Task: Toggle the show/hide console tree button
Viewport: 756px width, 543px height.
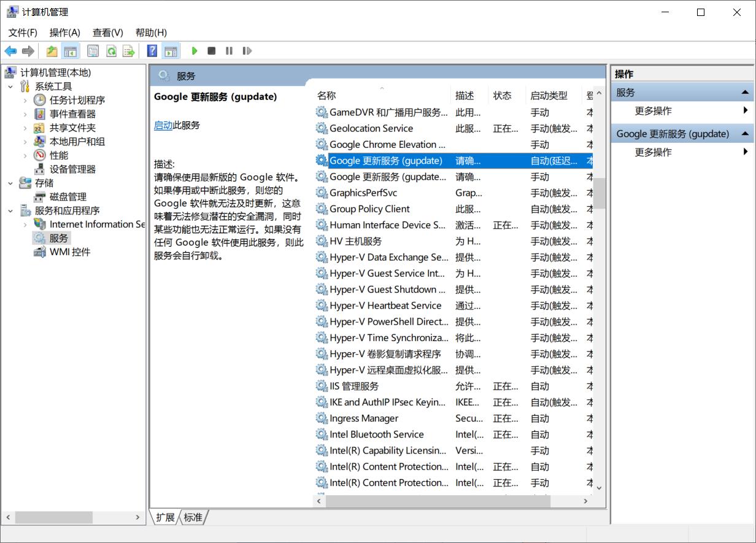Action: click(71, 51)
